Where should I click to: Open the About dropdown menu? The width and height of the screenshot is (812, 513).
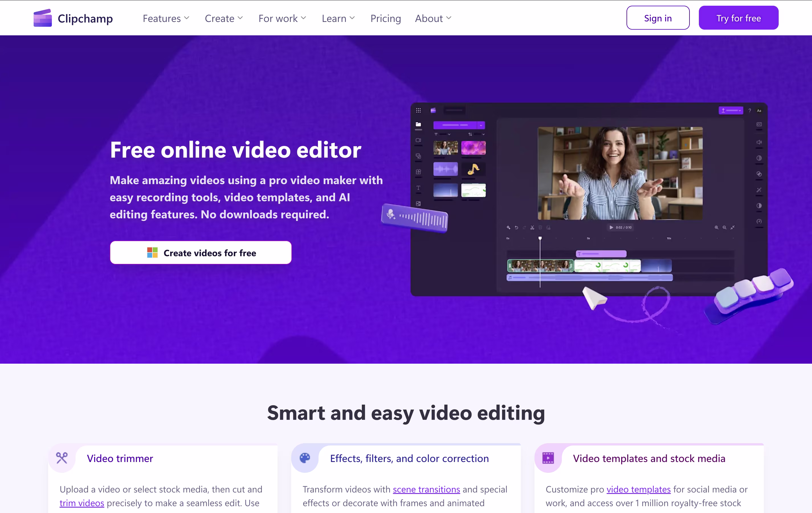(x=433, y=18)
